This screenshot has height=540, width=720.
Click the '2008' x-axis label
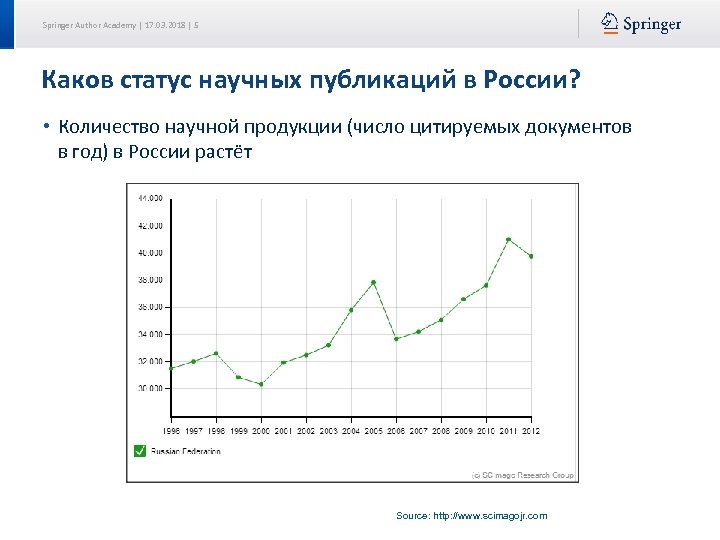coord(441,431)
